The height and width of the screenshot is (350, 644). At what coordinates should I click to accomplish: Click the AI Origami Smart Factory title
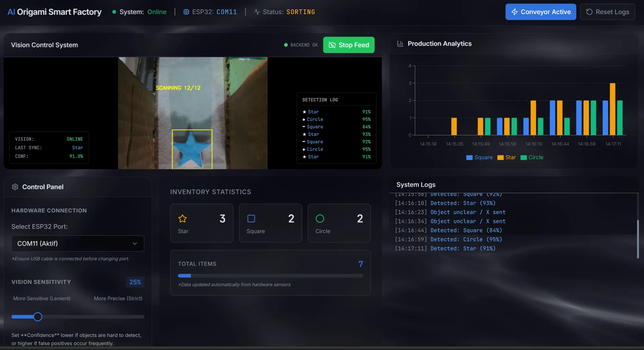(x=54, y=12)
